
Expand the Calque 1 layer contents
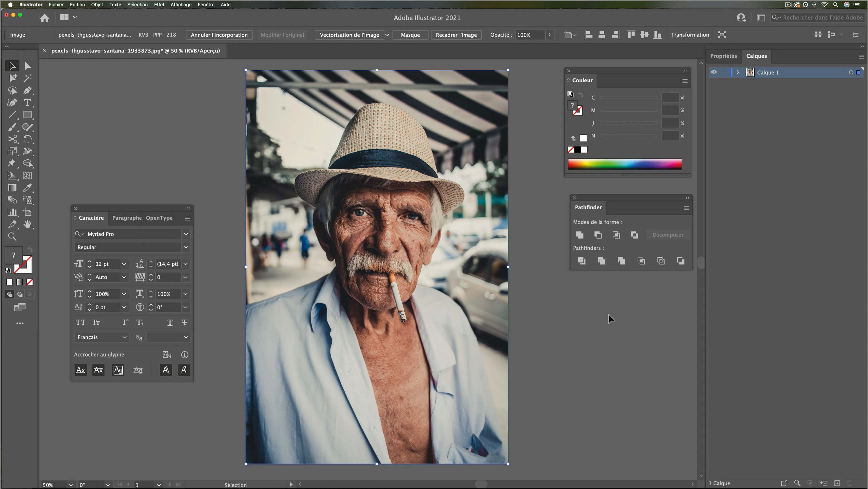pyautogui.click(x=738, y=72)
